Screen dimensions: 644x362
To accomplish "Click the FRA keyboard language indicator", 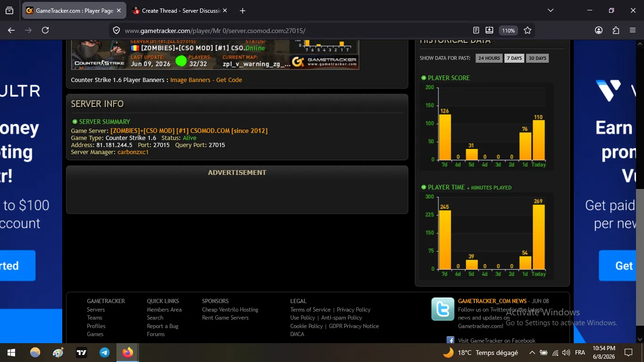I will [x=580, y=353].
